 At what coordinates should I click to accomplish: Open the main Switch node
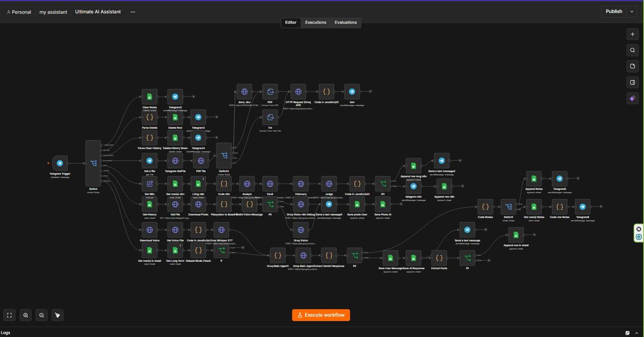click(x=93, y=163)
